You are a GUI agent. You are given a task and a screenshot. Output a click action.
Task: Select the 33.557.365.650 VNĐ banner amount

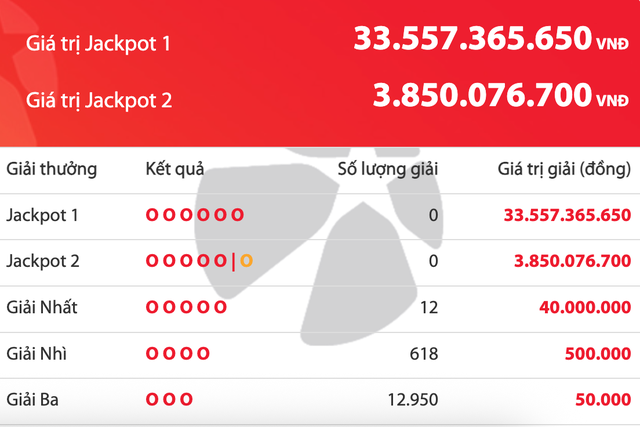click(x=490, y=40)
